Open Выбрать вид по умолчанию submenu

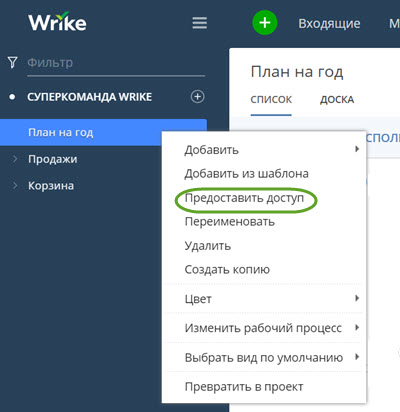coord(264,357)
